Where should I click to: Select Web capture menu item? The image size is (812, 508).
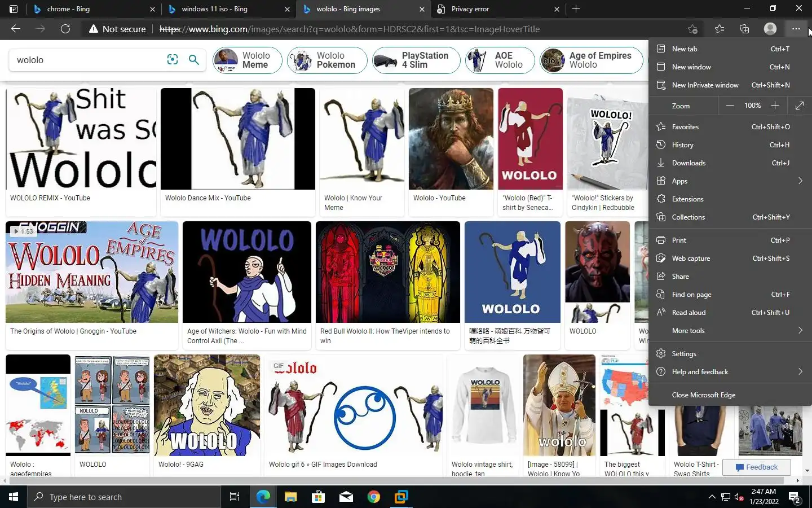[730, 259]
